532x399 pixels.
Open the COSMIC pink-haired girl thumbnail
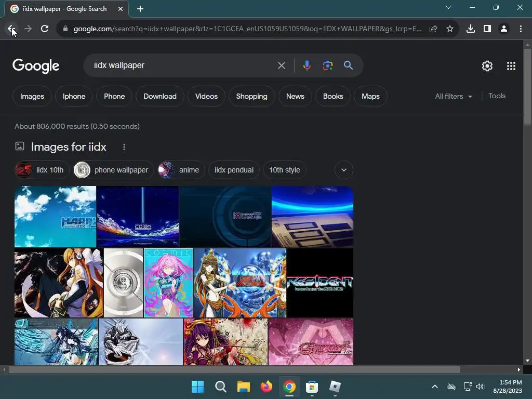coord(169,283)
